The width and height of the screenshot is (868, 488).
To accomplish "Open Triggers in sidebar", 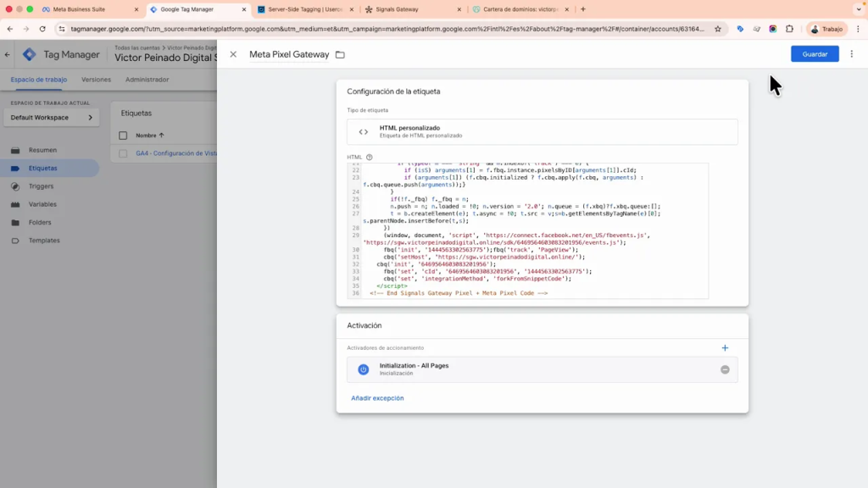I will tap(41, 186).
